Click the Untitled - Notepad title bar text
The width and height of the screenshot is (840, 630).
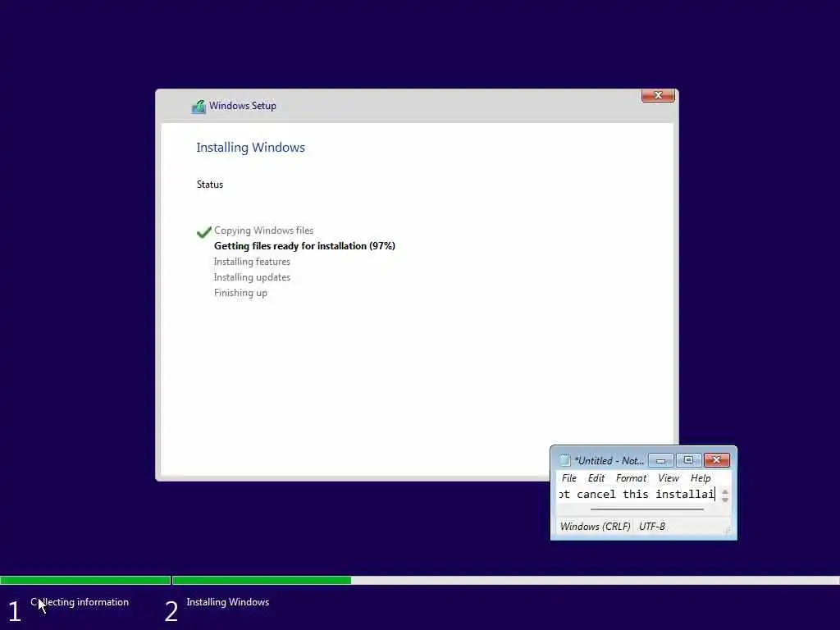point(609,461)
